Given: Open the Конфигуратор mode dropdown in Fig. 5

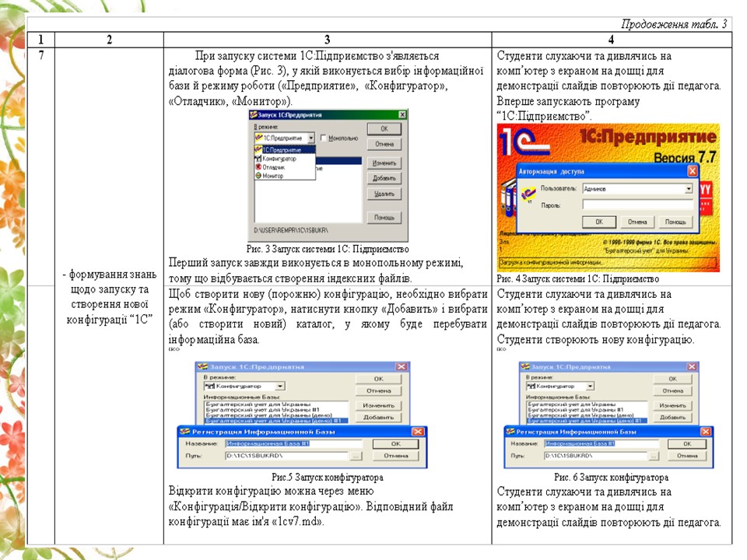Looking at the screenshot, I should pos(279,386).
